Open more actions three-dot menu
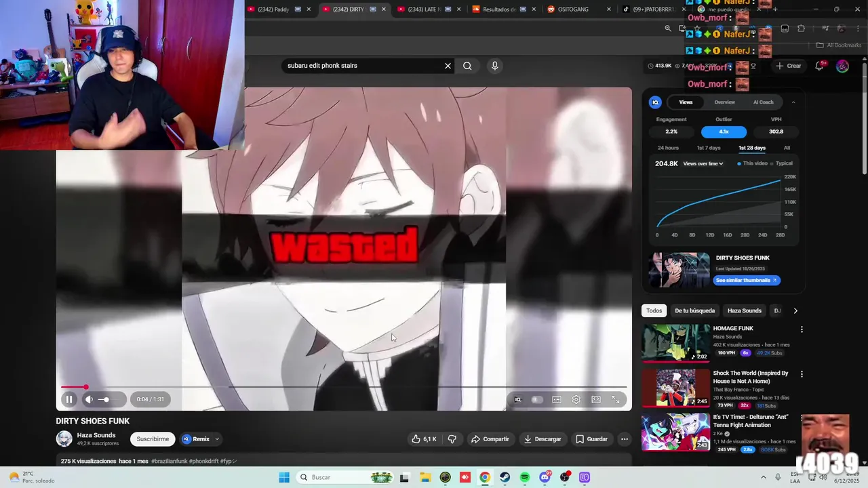This screenshot has height=488, width=868. click(625, 439)
